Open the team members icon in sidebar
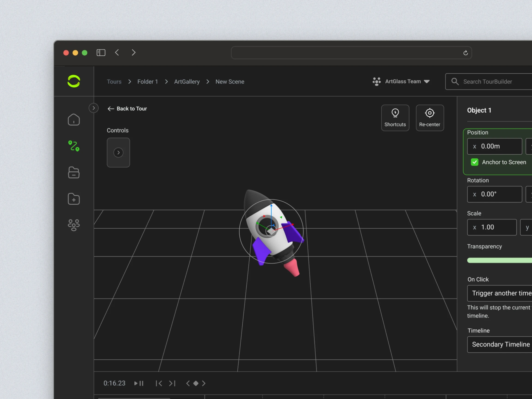Screen dimensions: 532x399 coord(74,225)
